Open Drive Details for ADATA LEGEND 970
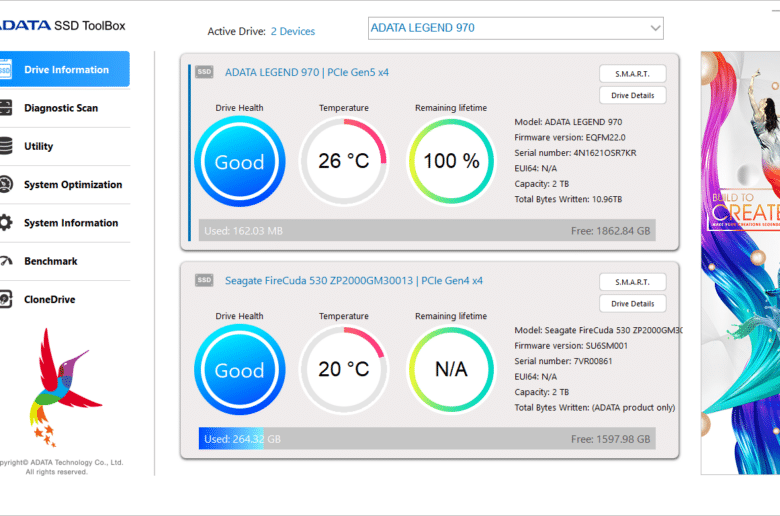This screenshot has height=516, width=780. tap(632, 96)
